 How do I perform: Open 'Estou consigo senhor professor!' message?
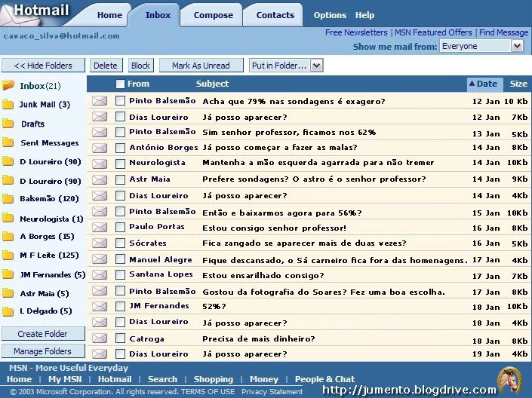coord(274,228)
